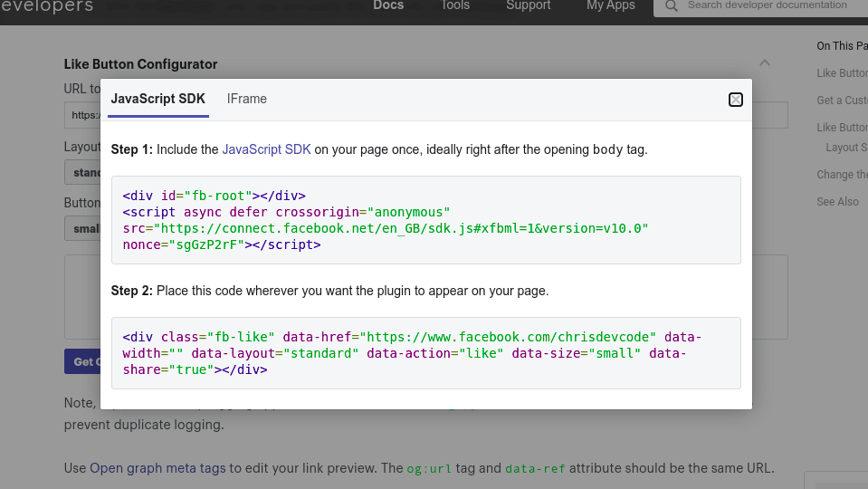
Task: Open the Layout dropdown behind the dialog
Action: [x=82, y=172]
